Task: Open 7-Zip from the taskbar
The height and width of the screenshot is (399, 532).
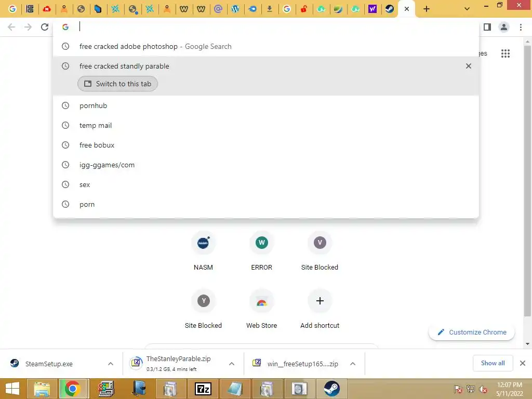Action: pos(203,389)
